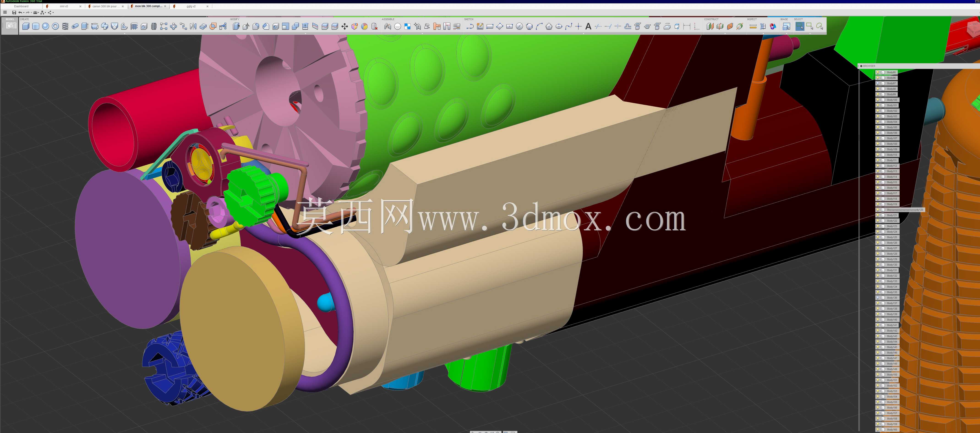Select the Sphere primitive tool
The height and width of the screenshot is (433, 980).
coord(46,26)
